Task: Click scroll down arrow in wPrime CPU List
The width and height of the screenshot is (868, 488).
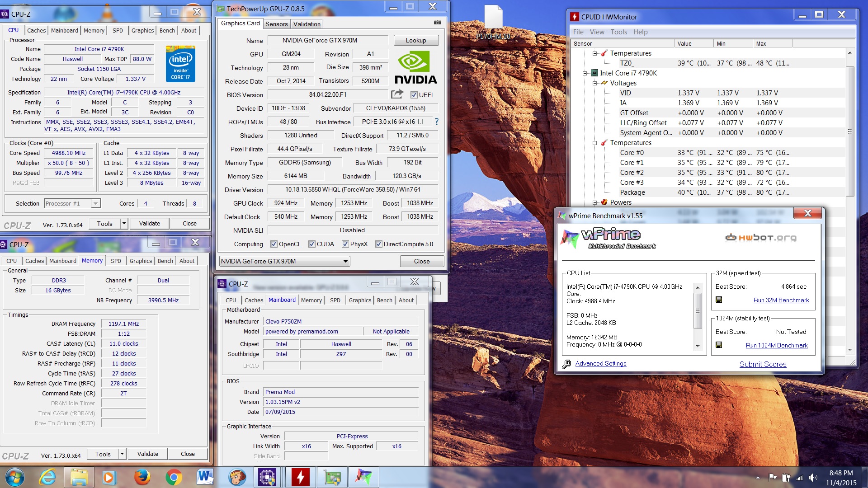Action: coord(698,346)
